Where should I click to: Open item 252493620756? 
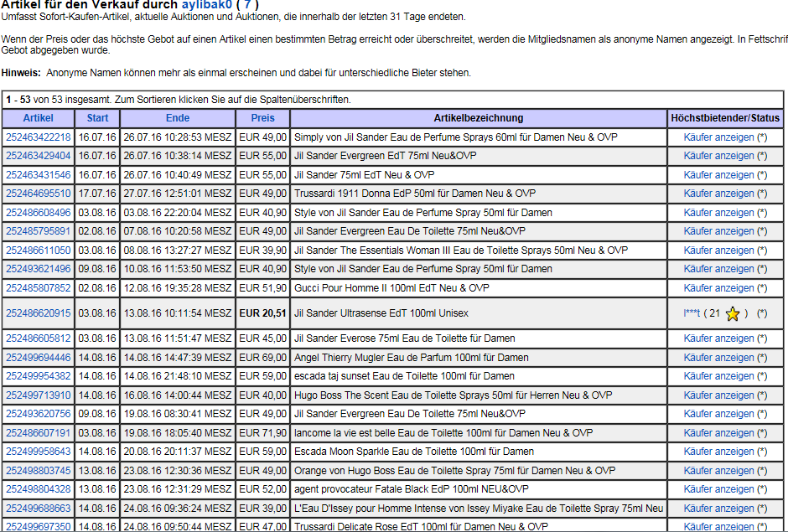[39, 413]
